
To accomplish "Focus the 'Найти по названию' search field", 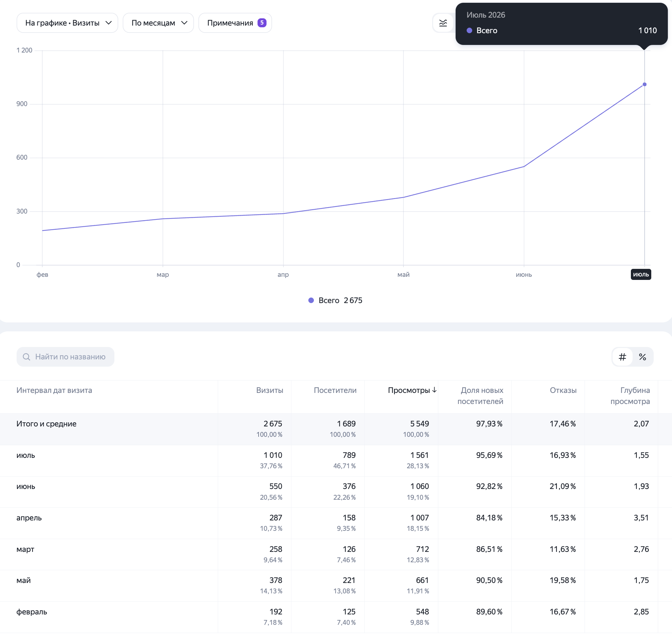I will tap(65, 357).
